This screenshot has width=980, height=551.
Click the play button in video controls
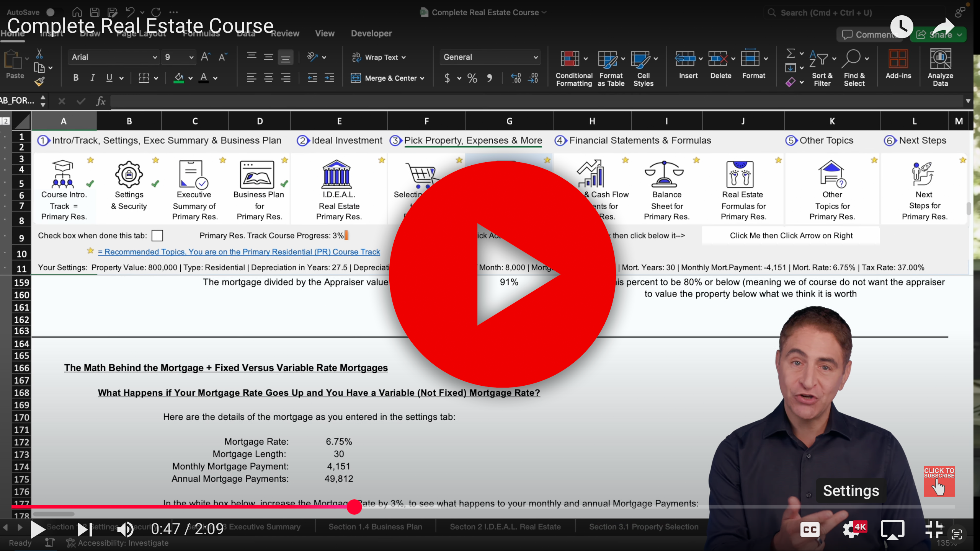pos(38,530)
